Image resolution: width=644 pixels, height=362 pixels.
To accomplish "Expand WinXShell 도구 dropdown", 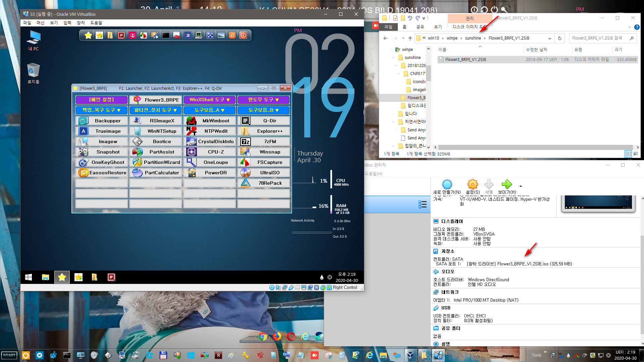I will (x=210, y=100).
